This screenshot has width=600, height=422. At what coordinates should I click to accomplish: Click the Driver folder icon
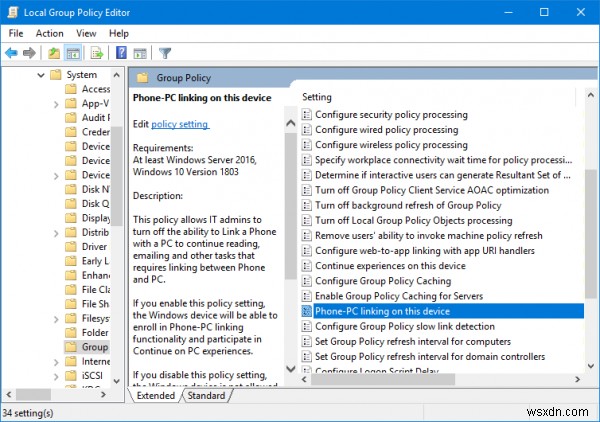(x=71, y=246)
